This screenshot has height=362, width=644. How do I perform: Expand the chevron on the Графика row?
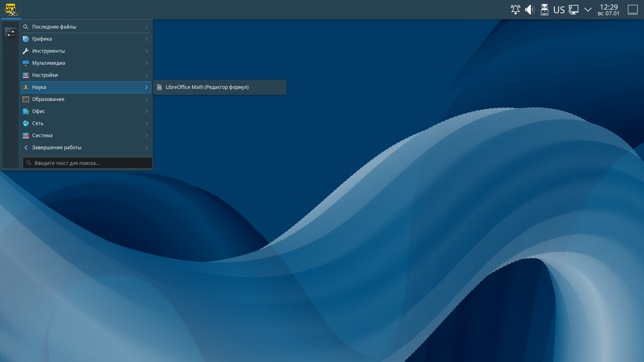pos(147,39)
